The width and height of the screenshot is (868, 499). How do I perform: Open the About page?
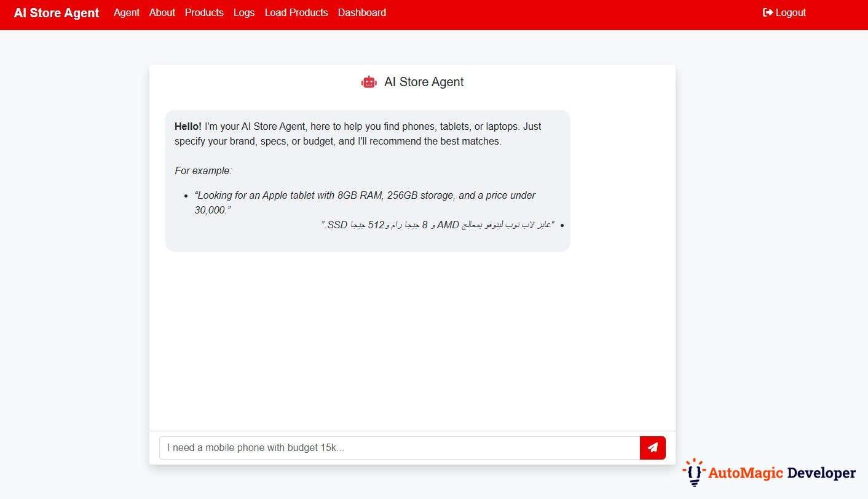[x=162, y=12]
